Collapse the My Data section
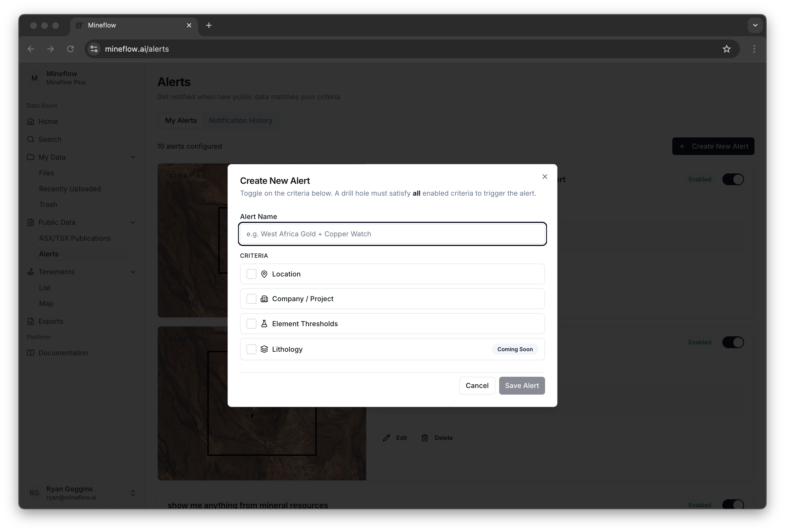Screen dimensions: 785x532 (133, 157)
